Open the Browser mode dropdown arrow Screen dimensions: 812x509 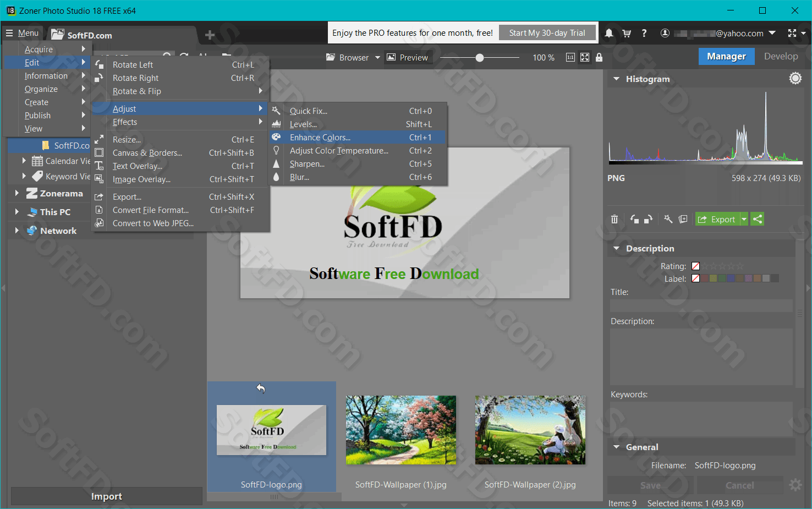coord(377,57)
